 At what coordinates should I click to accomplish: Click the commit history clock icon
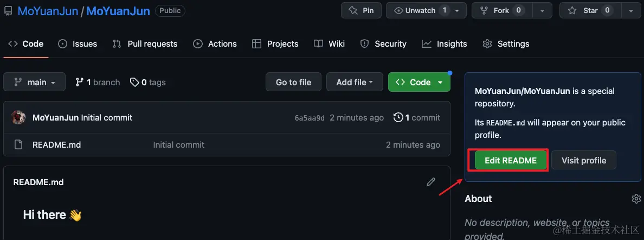coord(398,117)
